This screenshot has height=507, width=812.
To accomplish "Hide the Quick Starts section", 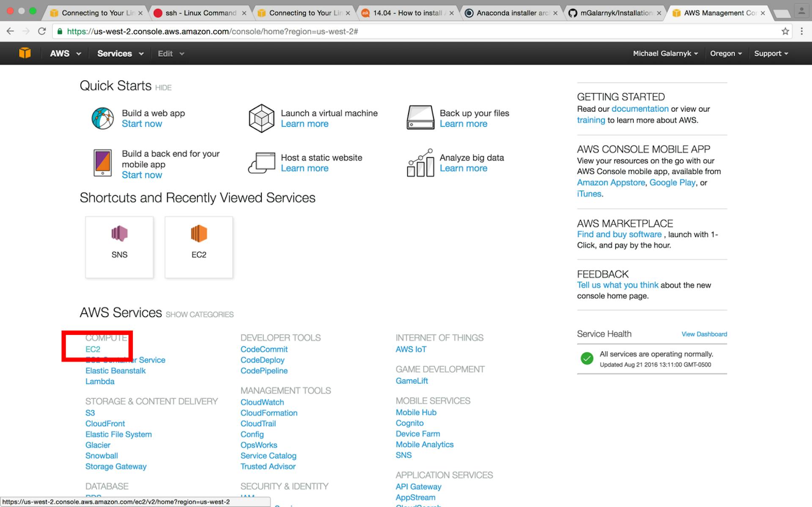I will [x=163, y=88].
